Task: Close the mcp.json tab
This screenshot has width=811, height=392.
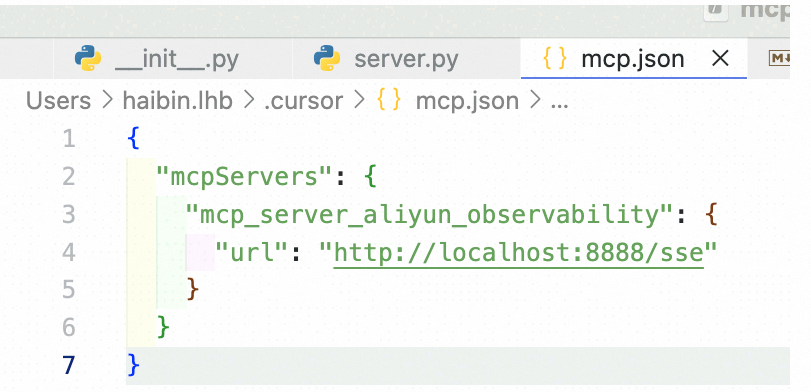Action: click(720, 58)
